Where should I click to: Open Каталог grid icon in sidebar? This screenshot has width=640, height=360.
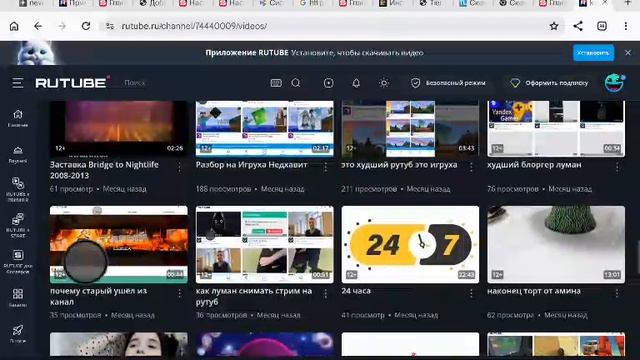pyautogui.click(x=18, y=298)
